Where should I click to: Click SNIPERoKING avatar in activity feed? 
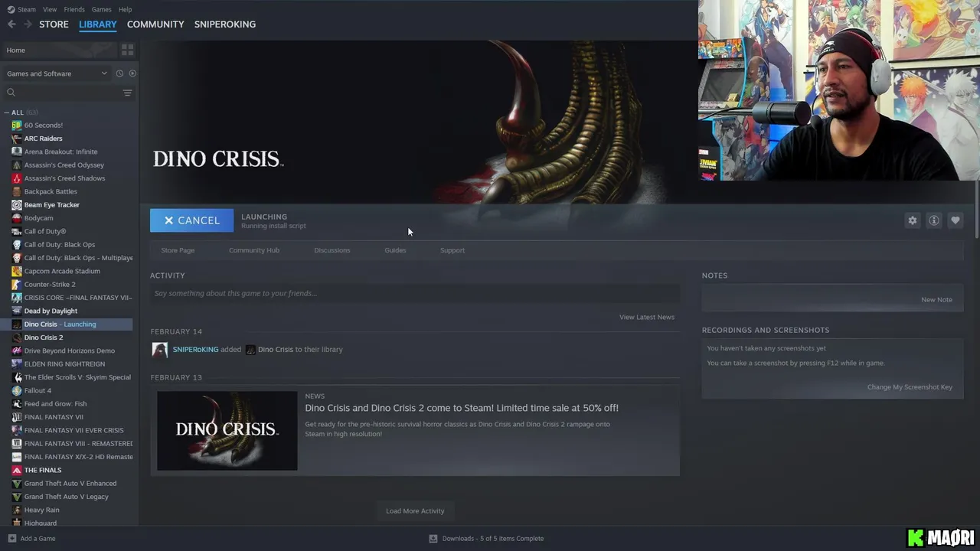(x=160, y=350)
